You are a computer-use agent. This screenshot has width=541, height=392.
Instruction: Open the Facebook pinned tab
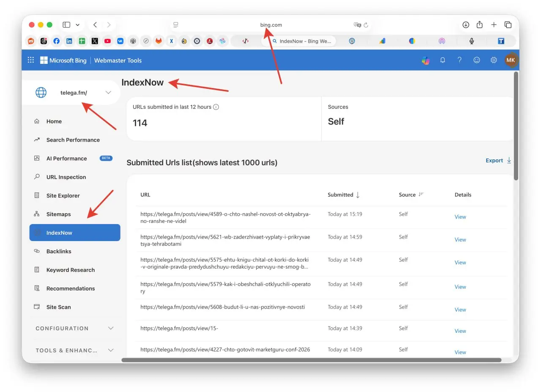pos(56,41)
